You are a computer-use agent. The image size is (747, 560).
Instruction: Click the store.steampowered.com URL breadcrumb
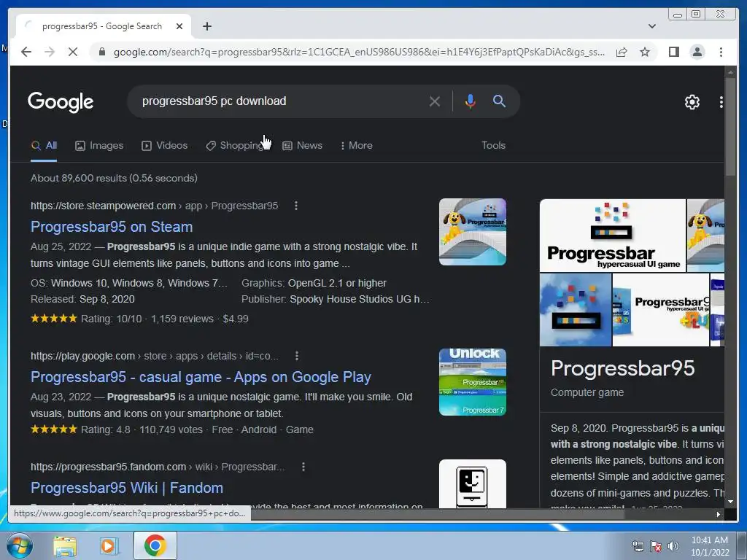point(155,206)
